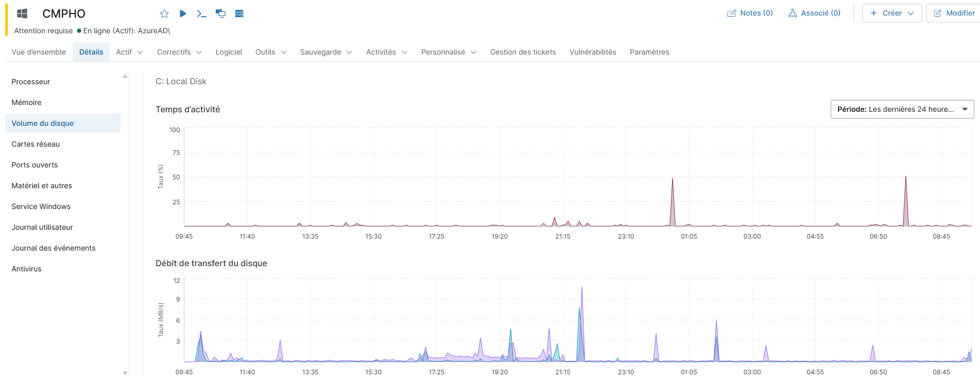Select Processeur in the left sidebar
Screen dimensions: 980x379
click(x=31, y=82)
